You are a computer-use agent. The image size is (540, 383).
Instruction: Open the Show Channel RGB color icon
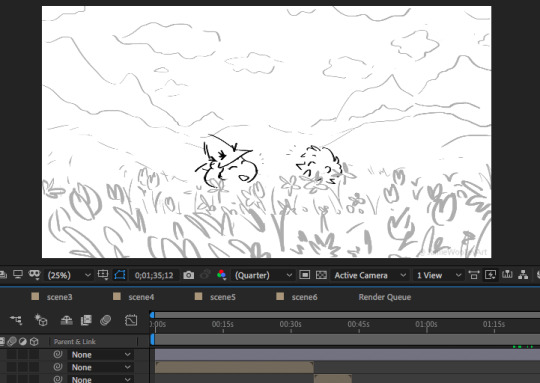[221, 275]
